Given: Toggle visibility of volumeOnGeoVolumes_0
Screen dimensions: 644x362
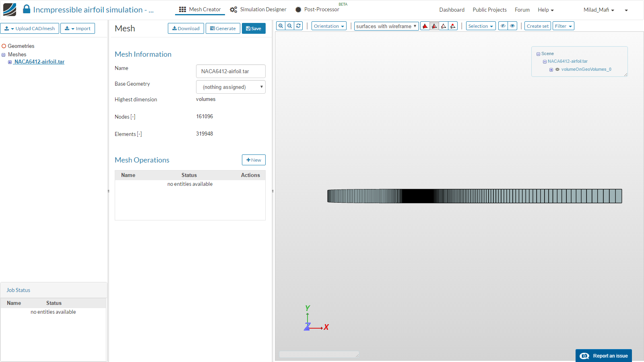Looking at the screenshot, I should click(x=557, y=70).
